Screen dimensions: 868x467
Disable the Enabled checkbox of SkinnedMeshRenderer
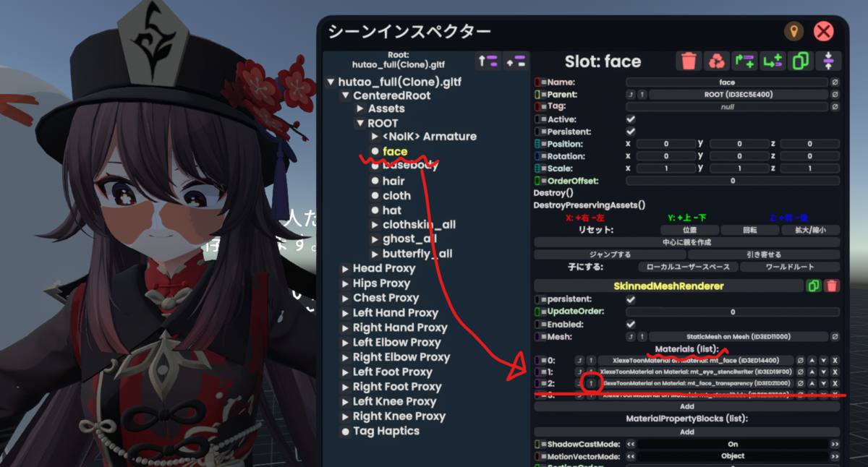(x=631, y=324)
